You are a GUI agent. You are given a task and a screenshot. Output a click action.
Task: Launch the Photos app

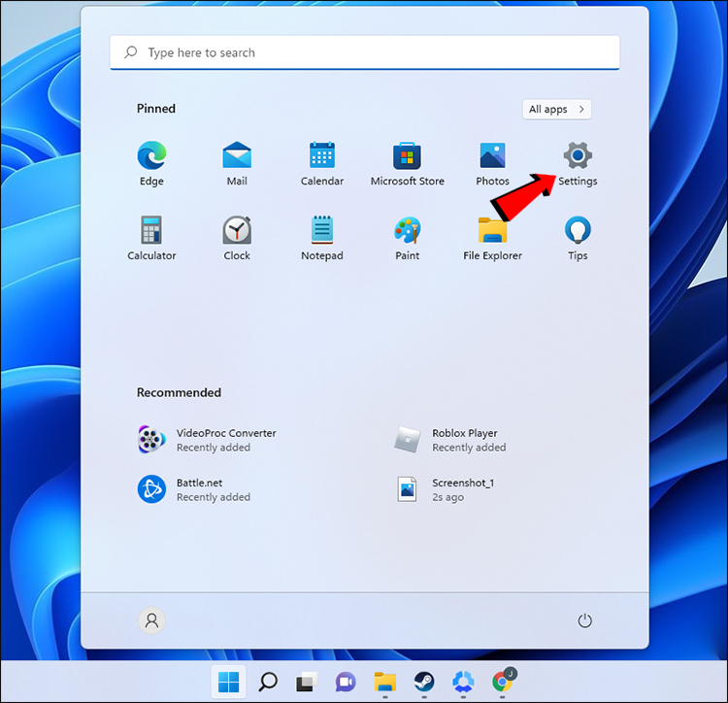pyautogui.click(x=492, y=163)
